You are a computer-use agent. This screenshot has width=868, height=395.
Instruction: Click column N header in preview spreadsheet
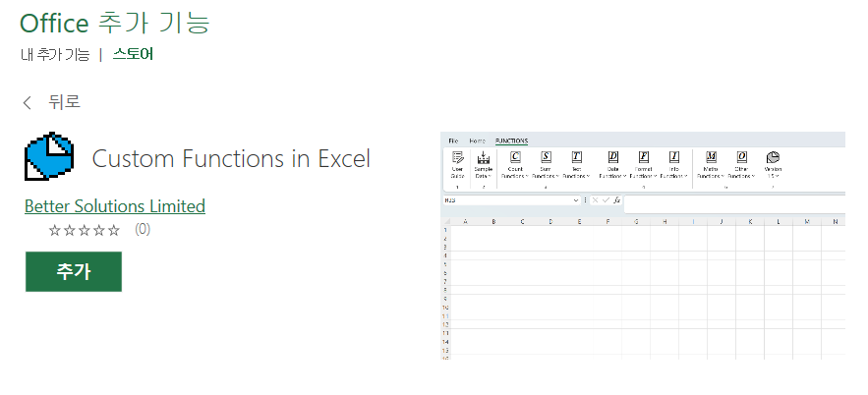coord(835,222)
